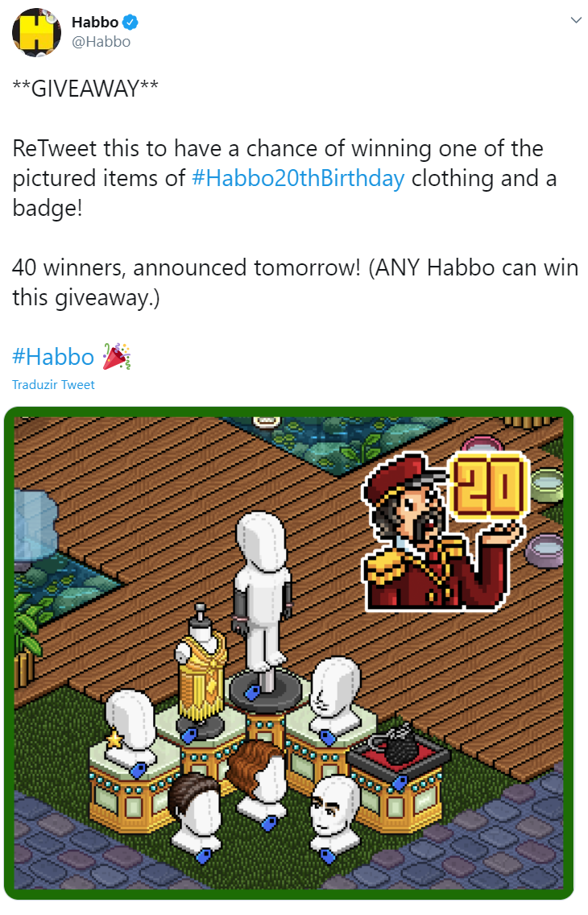The width and height of the screenshot is (588, 915).
Task: Click the gold fringe dress mannequin
Action: [x=201, y=670]
